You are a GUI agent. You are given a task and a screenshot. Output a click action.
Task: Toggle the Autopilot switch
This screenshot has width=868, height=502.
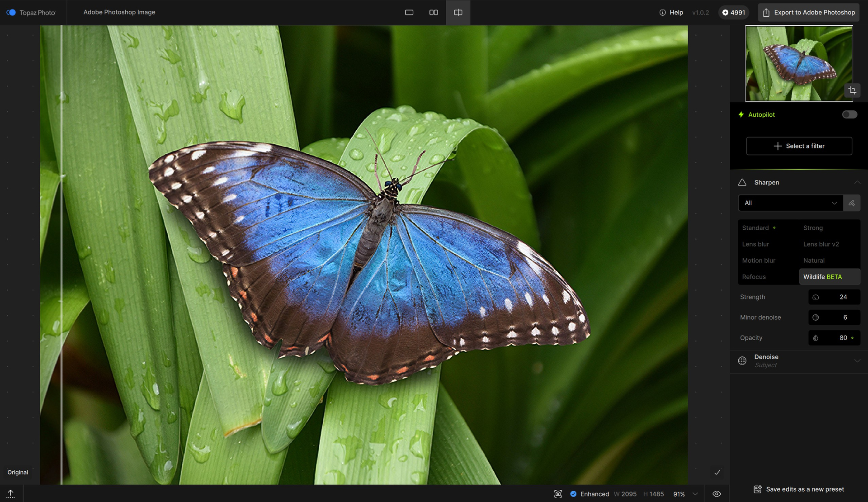(849, 114)
